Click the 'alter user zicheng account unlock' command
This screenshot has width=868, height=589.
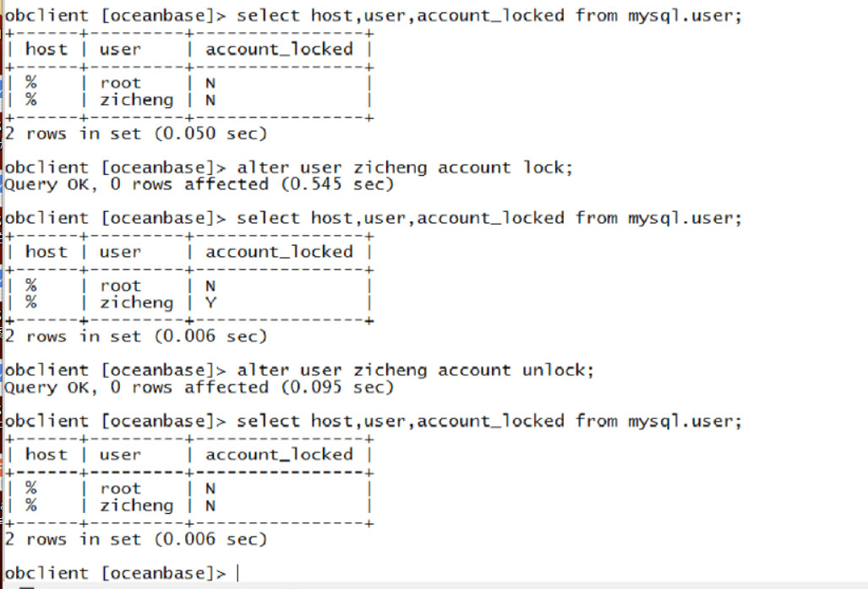(x=416, y=370)
